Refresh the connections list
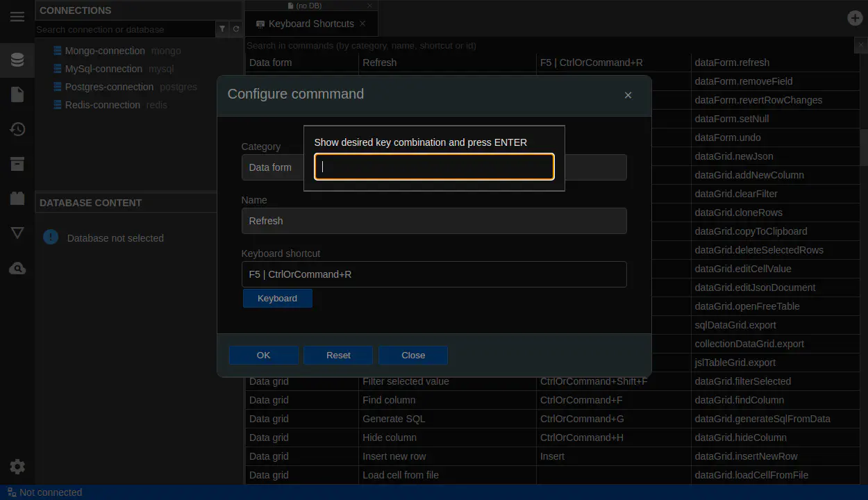The height and width of the screenshot is (500, 868). tap(236, 29)
